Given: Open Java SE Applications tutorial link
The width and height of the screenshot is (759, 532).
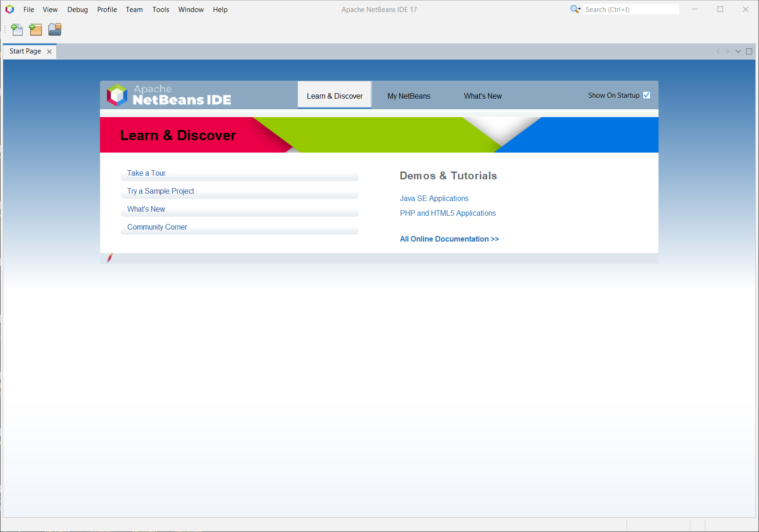Looking at the screenshot, I should click(434, 198).
